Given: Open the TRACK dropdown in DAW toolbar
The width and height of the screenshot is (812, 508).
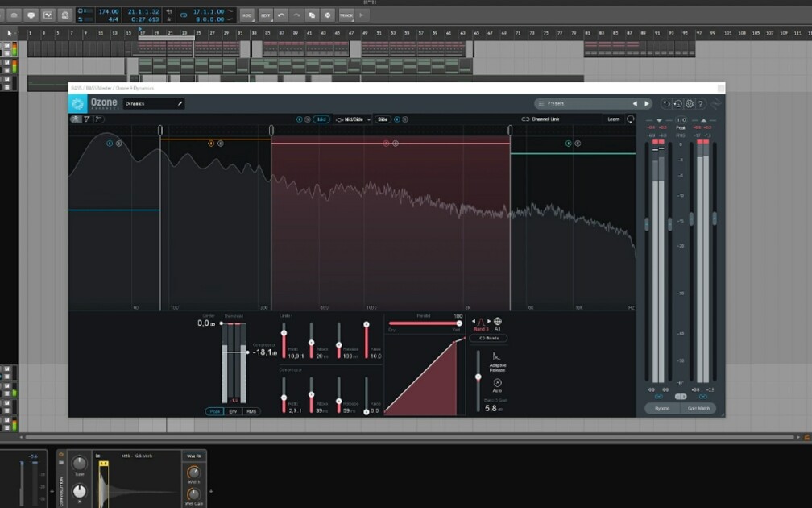Looking at the screenshot, I should click(x=346, y=15).
